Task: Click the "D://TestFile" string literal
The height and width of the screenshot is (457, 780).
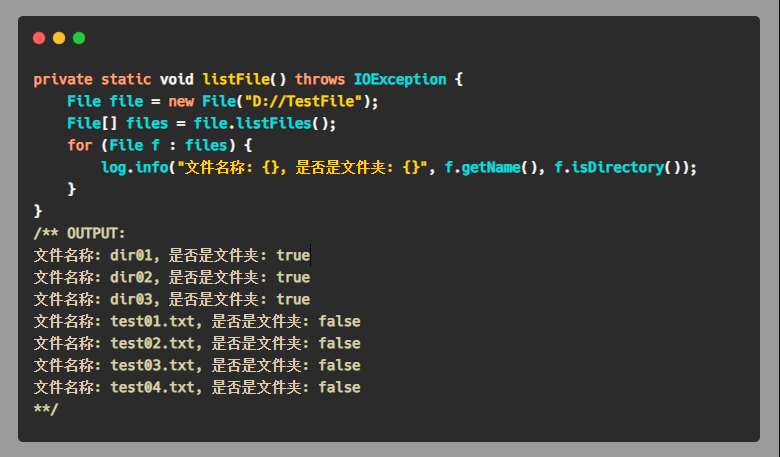Action: click(302, 101)
